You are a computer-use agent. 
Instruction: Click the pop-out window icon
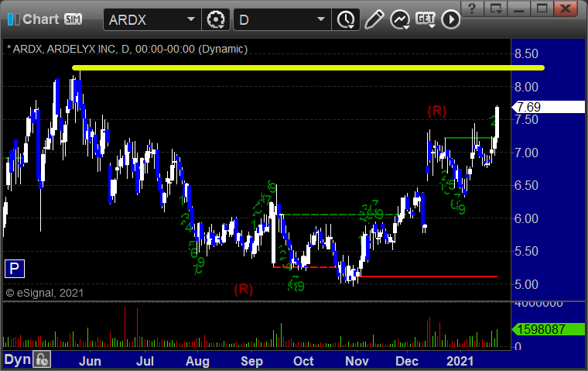point(496,9)
